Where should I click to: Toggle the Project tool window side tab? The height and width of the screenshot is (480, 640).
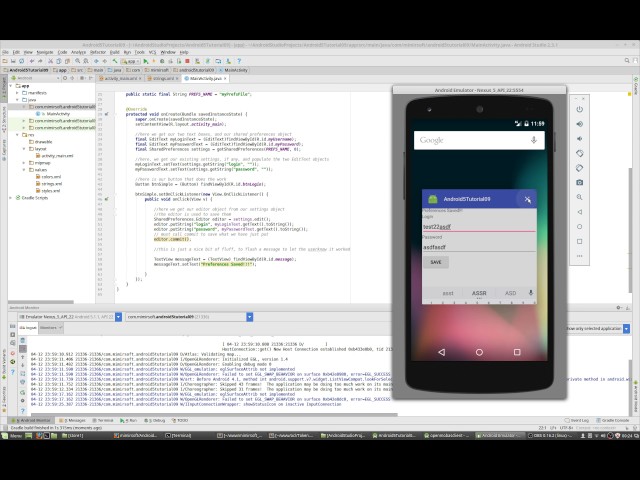coord(4,87)
